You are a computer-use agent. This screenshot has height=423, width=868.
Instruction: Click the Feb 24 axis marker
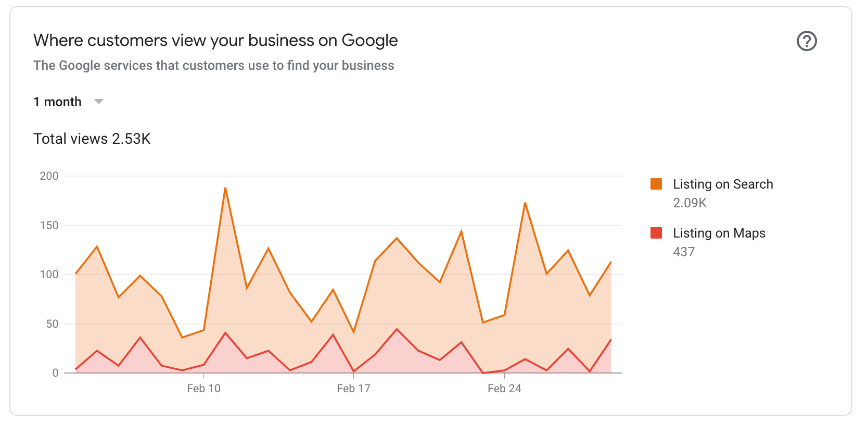tap(504, 388)
